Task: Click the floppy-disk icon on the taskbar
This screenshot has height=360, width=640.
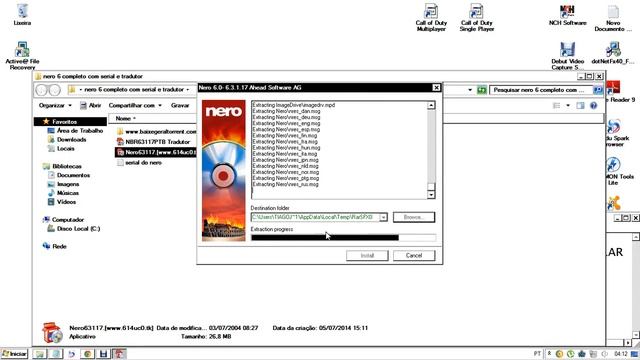Action: click(103, 354)
